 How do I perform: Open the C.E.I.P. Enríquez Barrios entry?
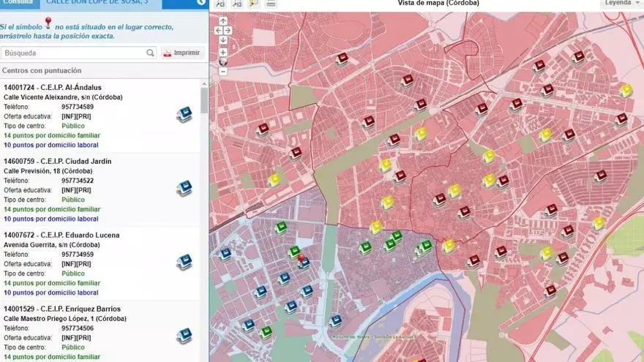pyautogui.click(x=62, y=309)
